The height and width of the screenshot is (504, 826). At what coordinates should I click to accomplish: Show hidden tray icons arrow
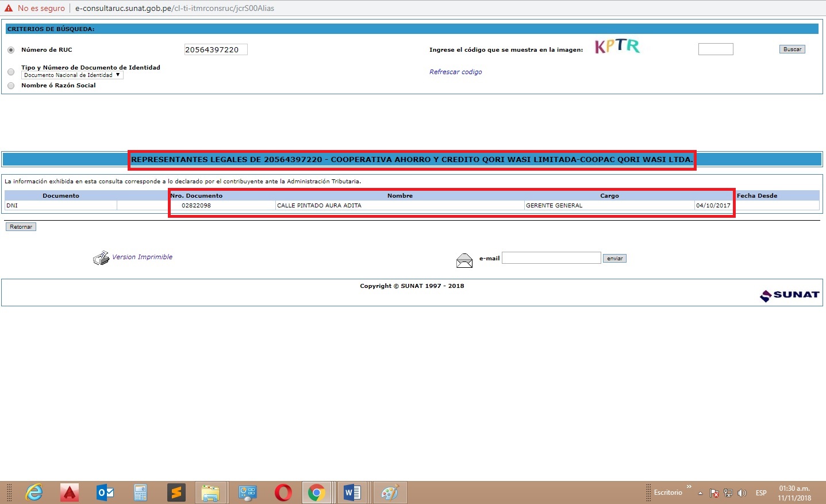700,493
